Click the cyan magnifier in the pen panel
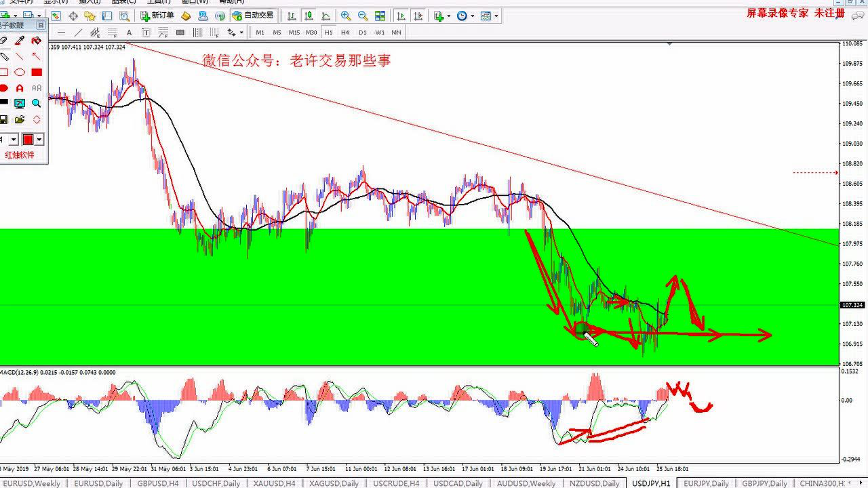This screenshot has width=868, height=488. tap(37, 104)
